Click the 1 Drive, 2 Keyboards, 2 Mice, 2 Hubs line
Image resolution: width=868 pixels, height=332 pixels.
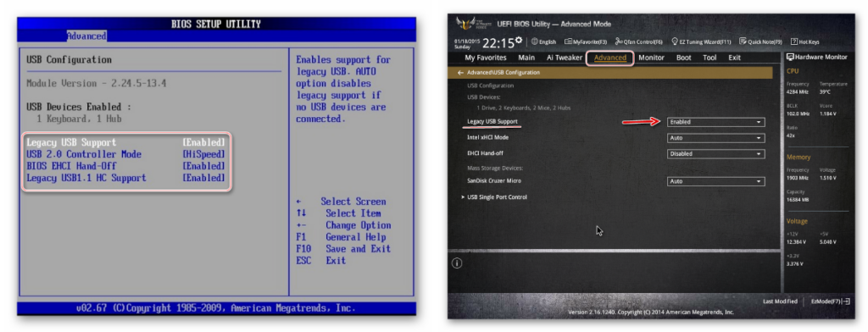(x=523, y=108)
